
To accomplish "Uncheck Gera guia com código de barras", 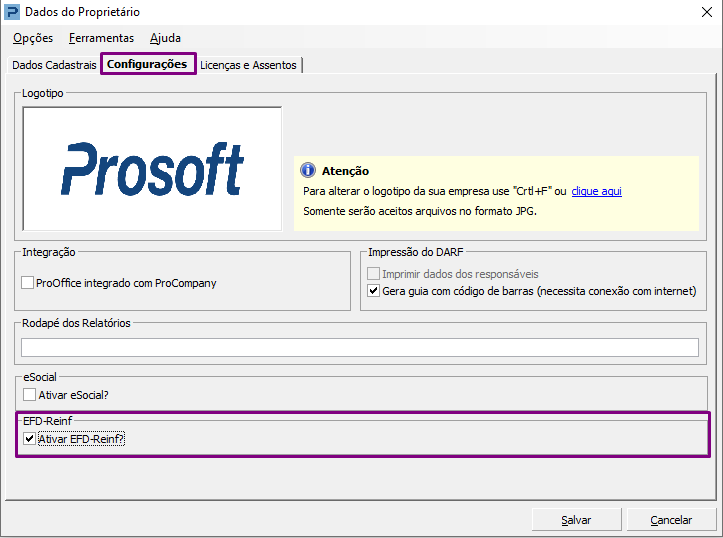I will click(373, 291).
